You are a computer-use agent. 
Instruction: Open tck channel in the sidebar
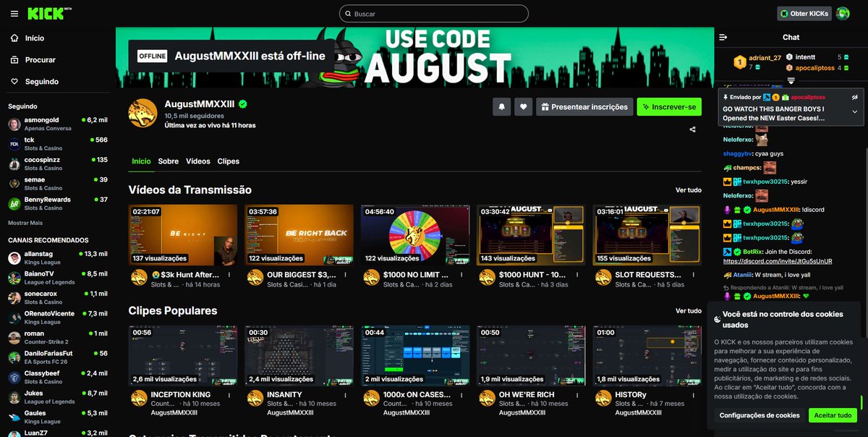coord(58,143)
